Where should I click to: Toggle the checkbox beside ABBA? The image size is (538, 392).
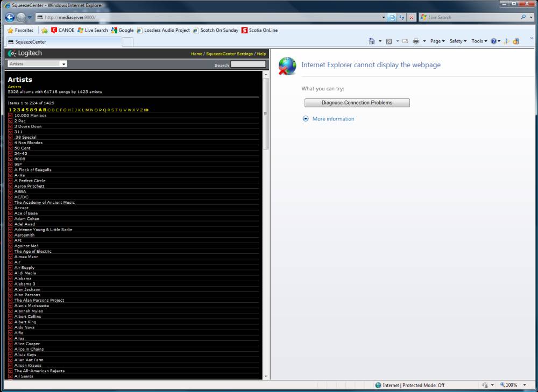pos(10,191)
